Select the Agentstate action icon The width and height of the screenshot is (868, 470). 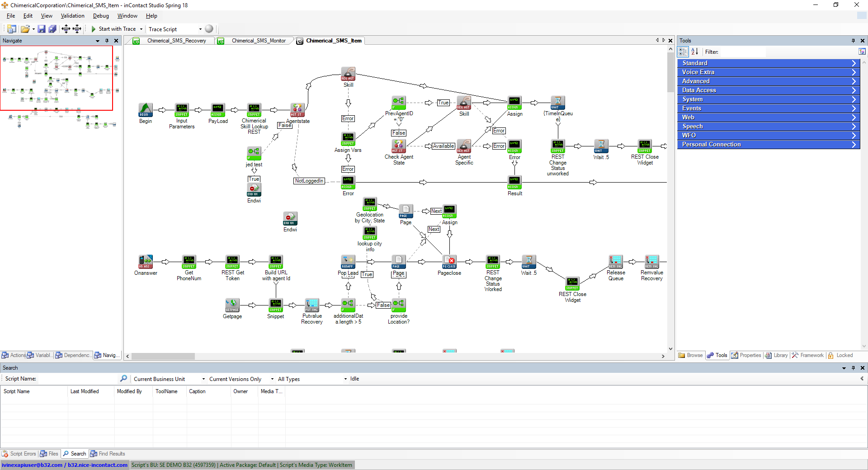tap(297, 110)
